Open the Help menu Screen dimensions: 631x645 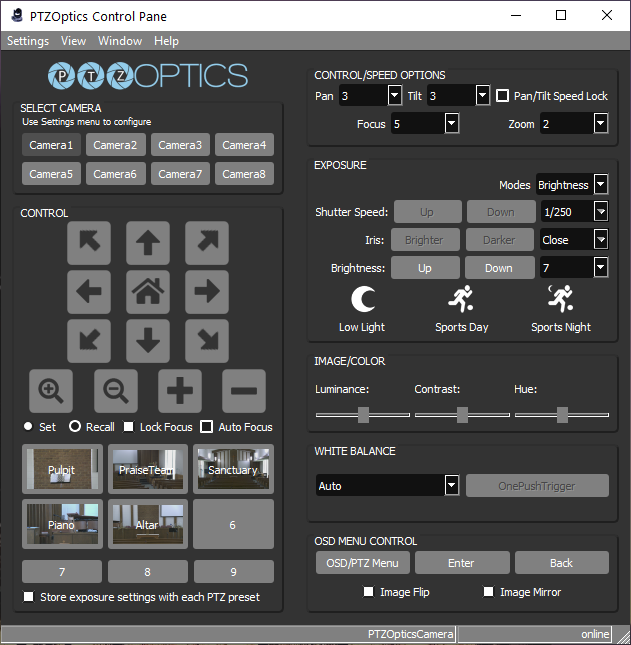point(166,41)
